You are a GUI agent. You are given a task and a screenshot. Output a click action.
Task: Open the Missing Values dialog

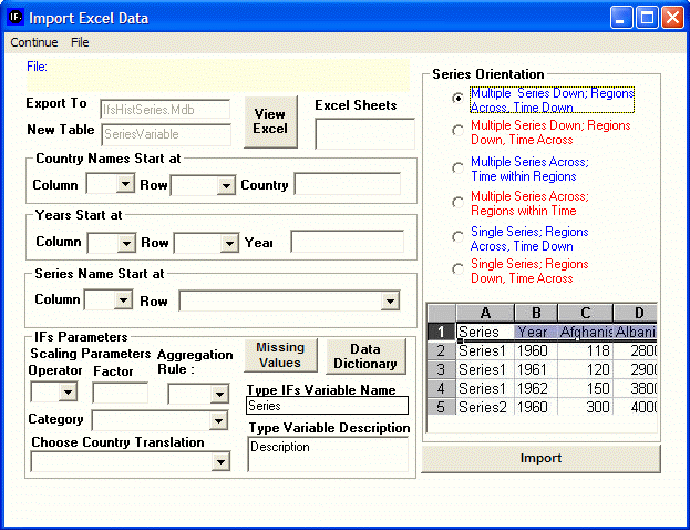(x=279, y=356)
